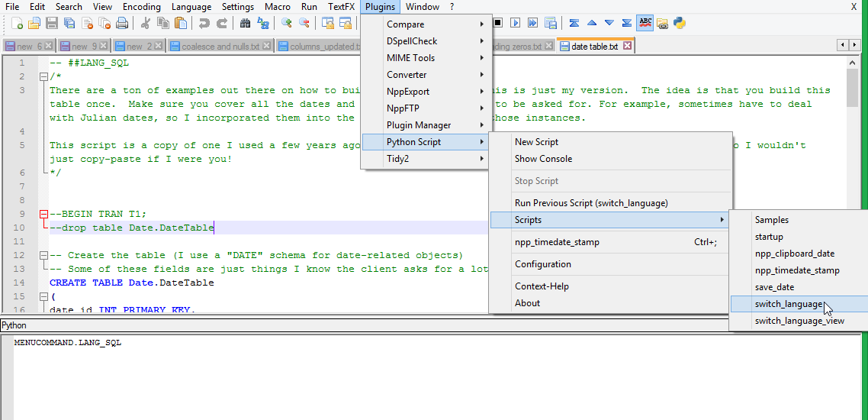Image resolution: width=868 pixels, height=420 pixels.
Task: Open a file with the toolbar folder icon
Action: [x=34, y=23]
